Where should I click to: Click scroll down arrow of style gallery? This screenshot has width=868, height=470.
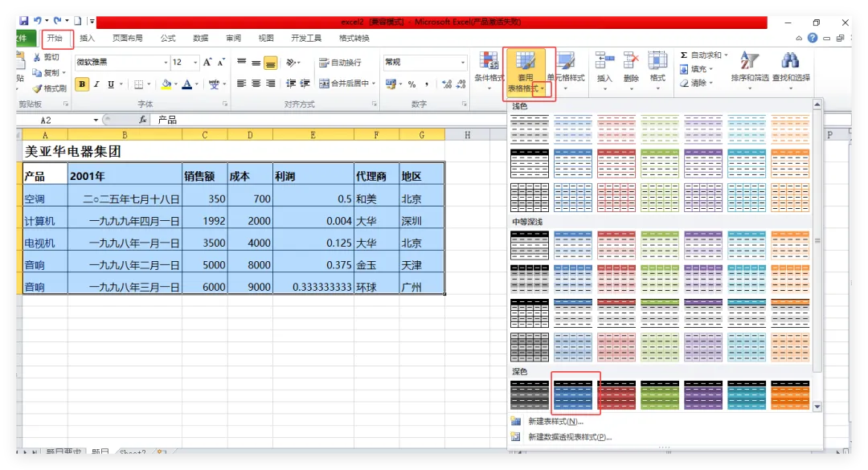coord(817,407)
